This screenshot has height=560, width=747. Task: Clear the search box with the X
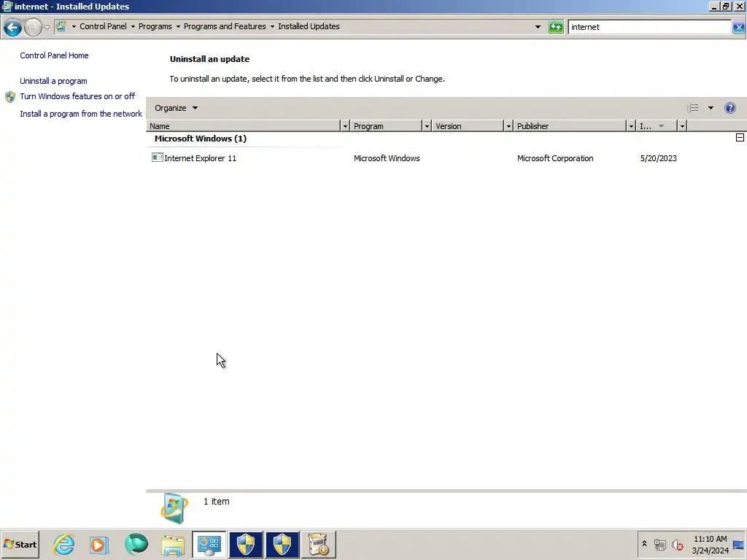(x=739, y=27)
